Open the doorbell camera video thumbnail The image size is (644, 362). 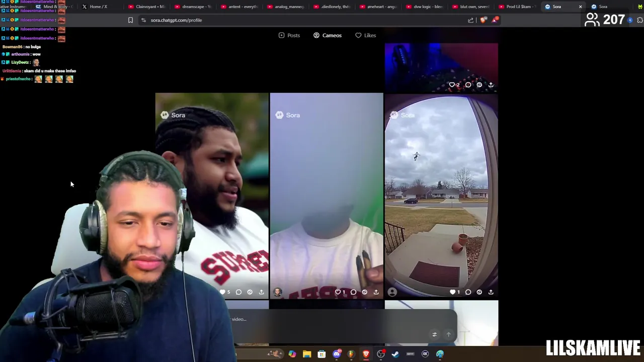(x=441, y=196)
